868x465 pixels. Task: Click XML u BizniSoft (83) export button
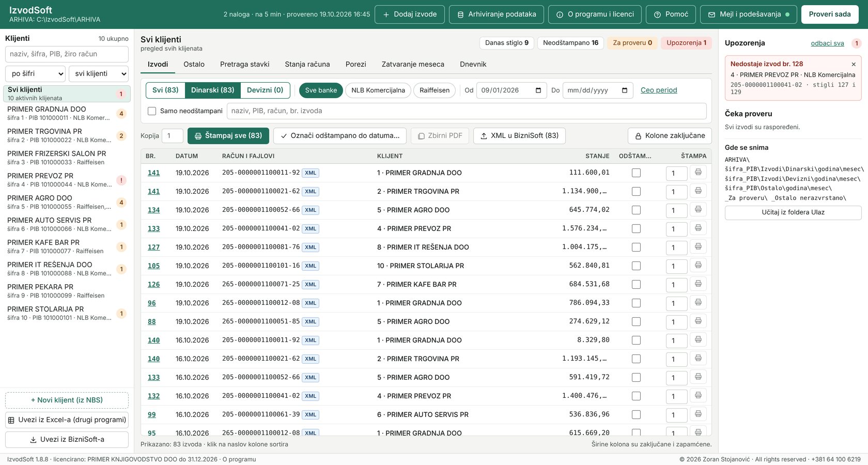519,136
